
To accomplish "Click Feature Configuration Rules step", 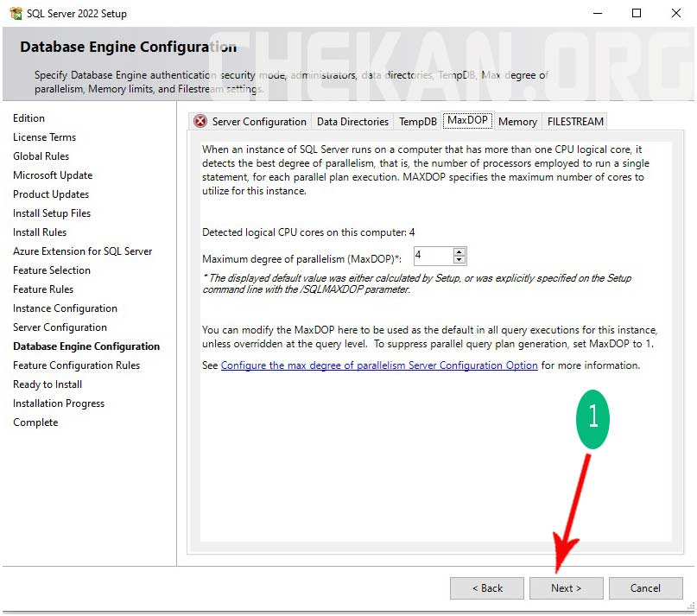I will (77, 365).
